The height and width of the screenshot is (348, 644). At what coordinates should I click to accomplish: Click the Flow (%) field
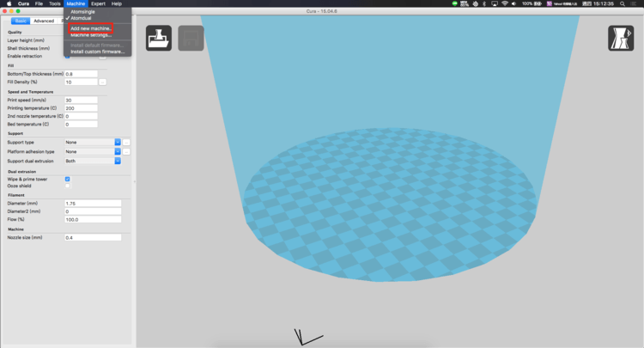(x=93, y=220)
